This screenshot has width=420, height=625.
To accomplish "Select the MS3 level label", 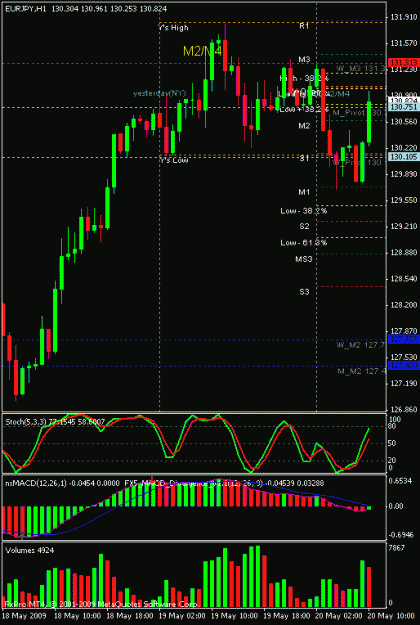I will pyautogui.click(x=304, y=259).
